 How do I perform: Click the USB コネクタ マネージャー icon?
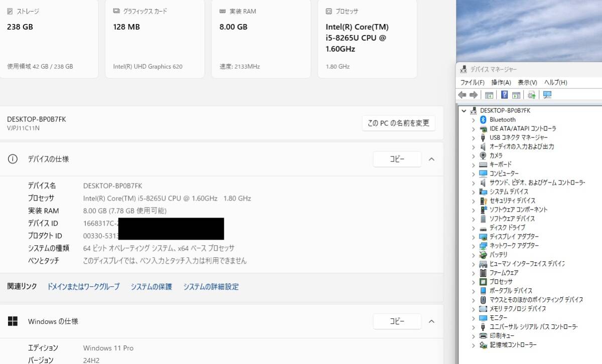(483, 137)
